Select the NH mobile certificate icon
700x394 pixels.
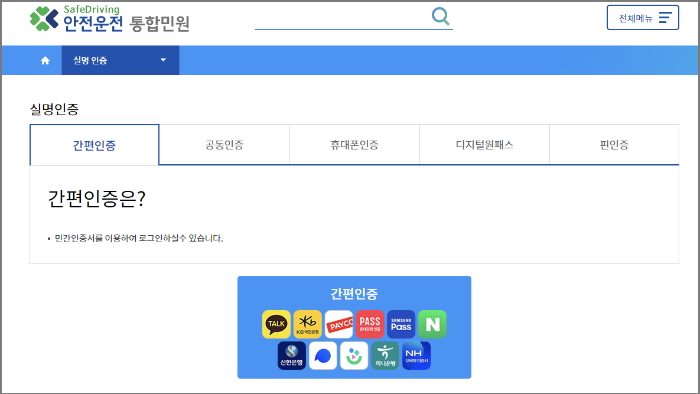click(417, 356)
